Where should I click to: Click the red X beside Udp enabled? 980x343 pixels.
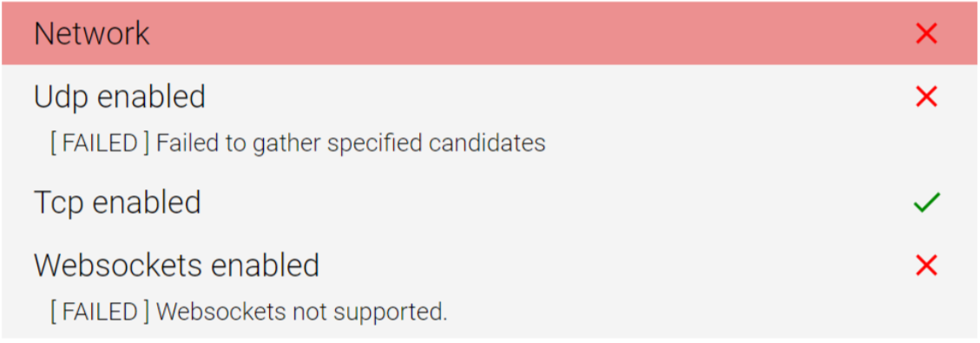926,96
